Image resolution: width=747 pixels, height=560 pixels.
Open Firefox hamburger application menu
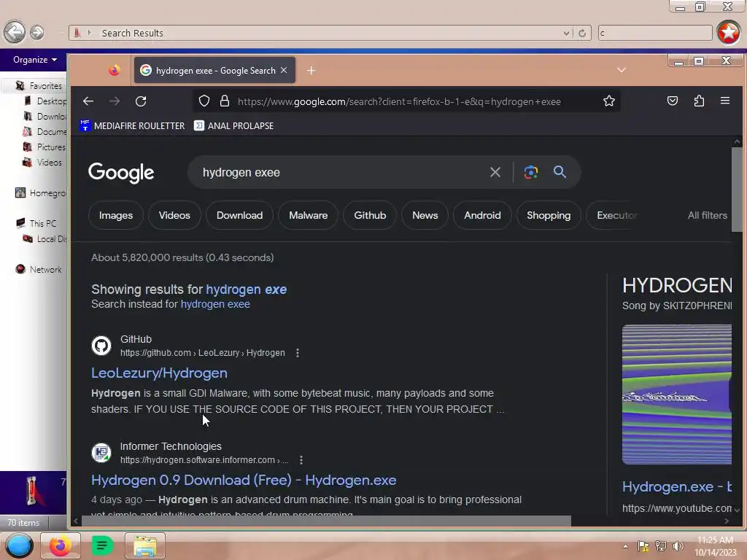[x=725, y=101]
